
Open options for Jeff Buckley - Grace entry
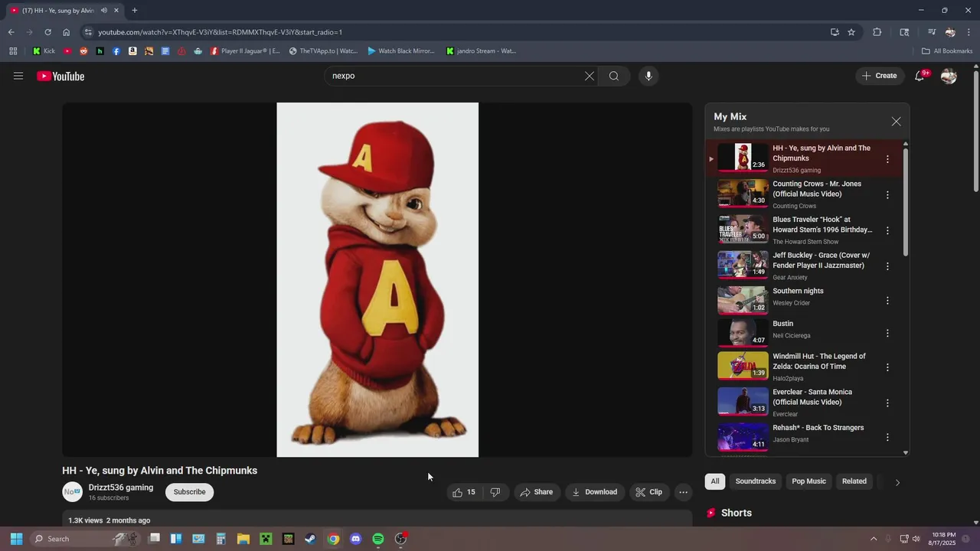887,266
